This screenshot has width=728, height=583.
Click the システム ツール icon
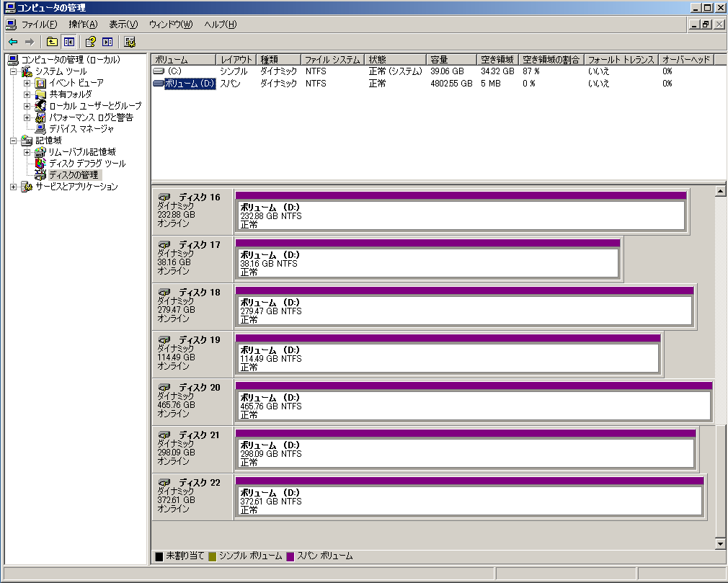pos(27,71)
